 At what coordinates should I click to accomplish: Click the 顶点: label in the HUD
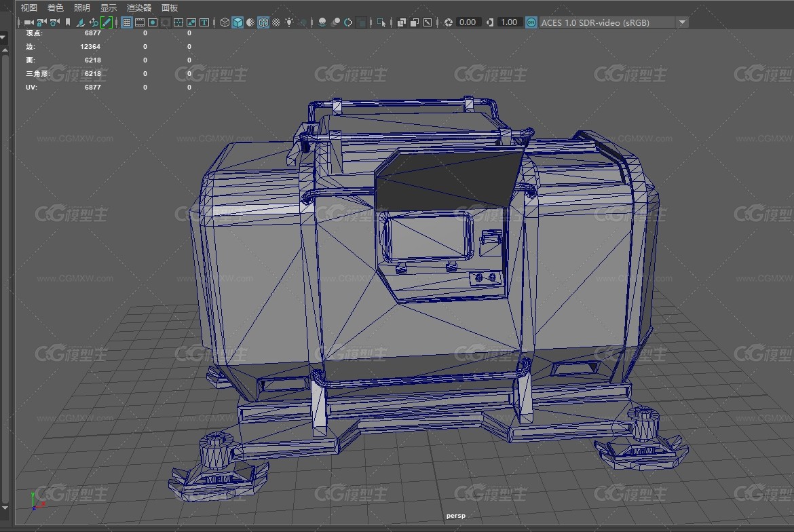(35, 33)
